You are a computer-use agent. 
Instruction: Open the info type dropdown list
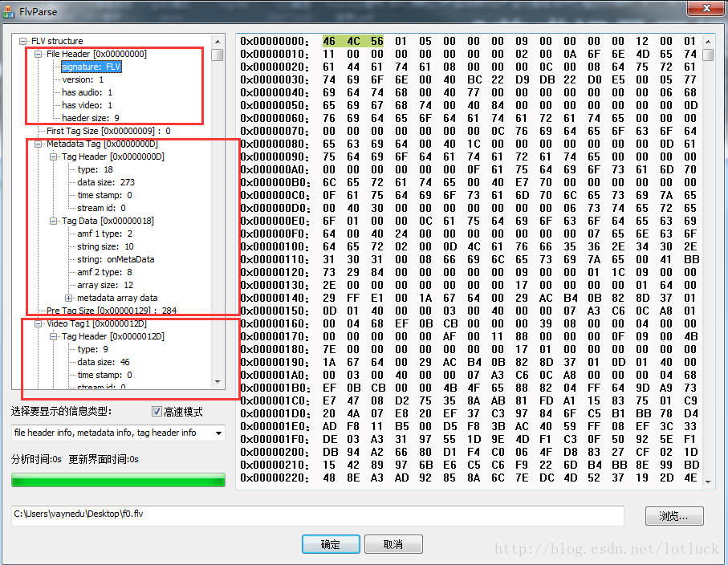pyautogui.click(x=218, y=433)
